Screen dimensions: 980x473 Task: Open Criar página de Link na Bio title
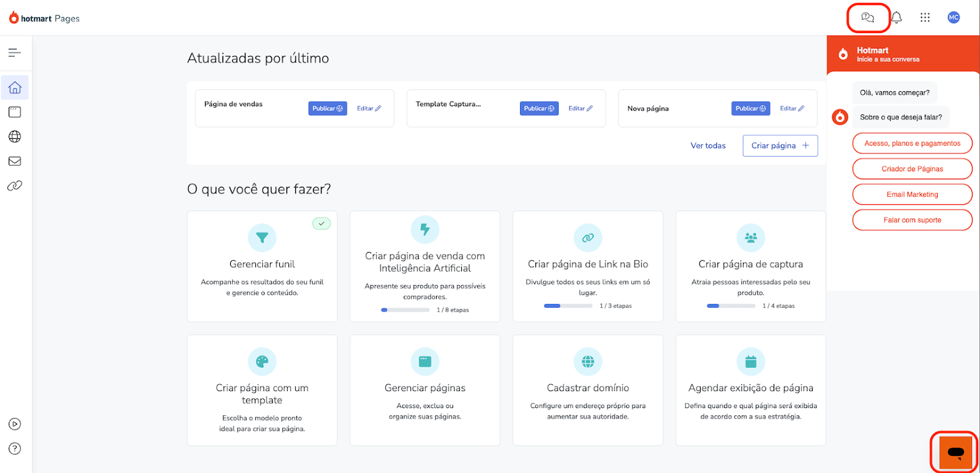pyautogui.click(x=588, y=264)
